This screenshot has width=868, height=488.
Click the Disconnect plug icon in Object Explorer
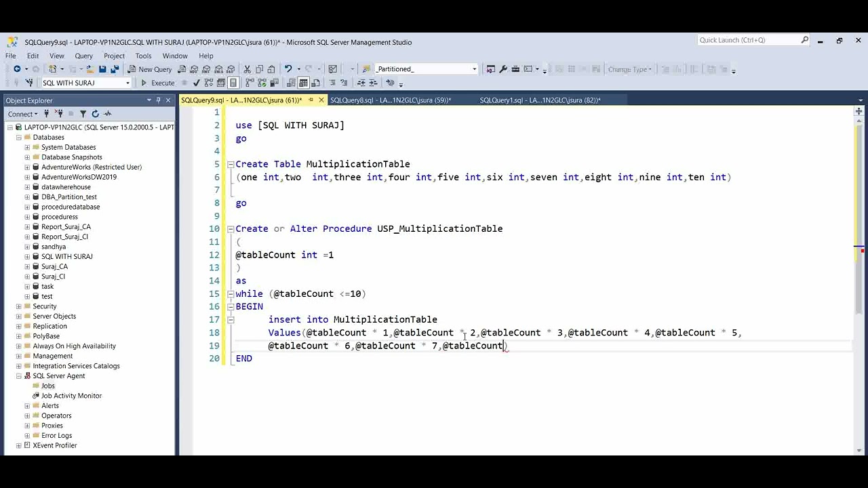[x=59, y=114]
